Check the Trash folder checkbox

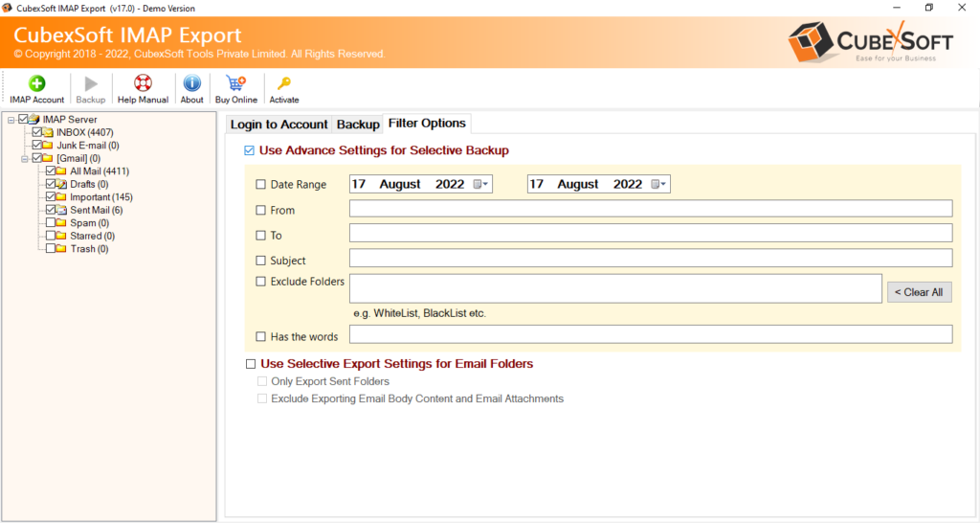coord(51,249)
